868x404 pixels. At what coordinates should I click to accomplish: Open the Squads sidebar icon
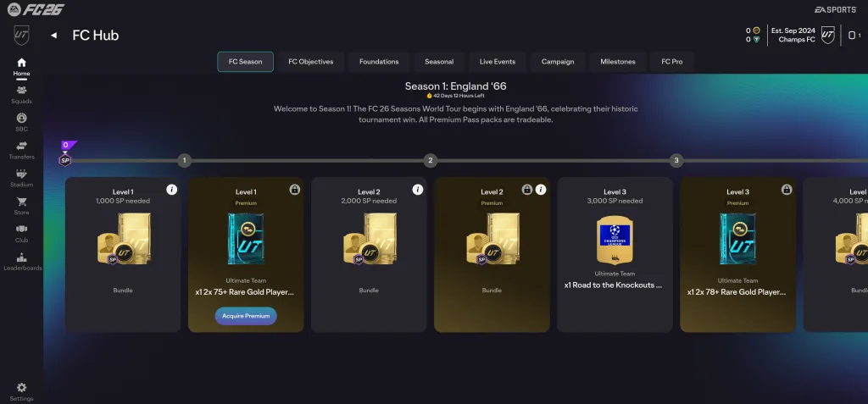click(x=21, y=91)
